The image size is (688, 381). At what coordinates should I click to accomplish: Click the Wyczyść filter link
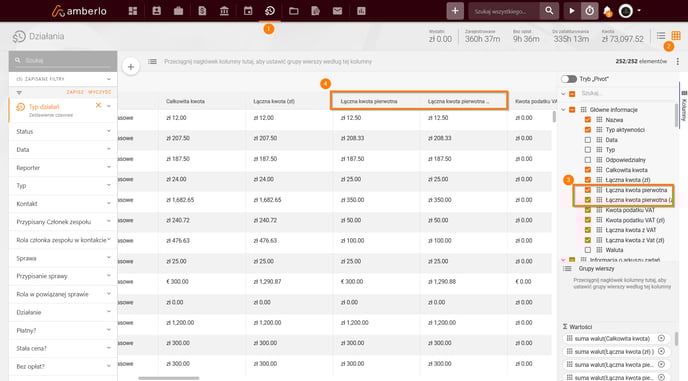click(x=100, y=92)
